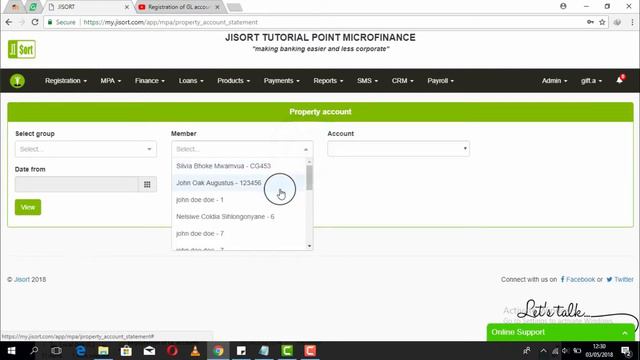Close the JISORT browser tab
This screenshot has height=360, width=640.
127,7
